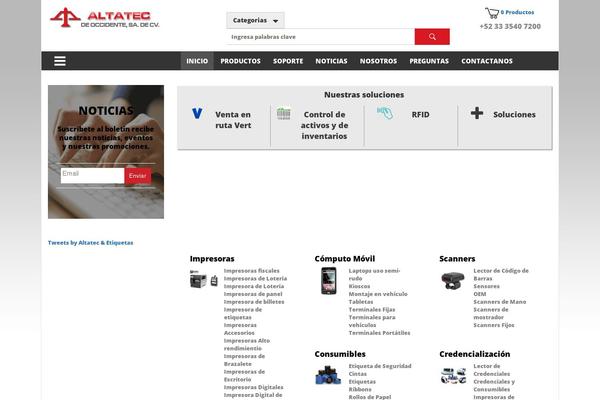Open Montaje en vehículo link
The height and width of the screenshot is (400, 600).
pyautogui.click(x=378, y=294)
